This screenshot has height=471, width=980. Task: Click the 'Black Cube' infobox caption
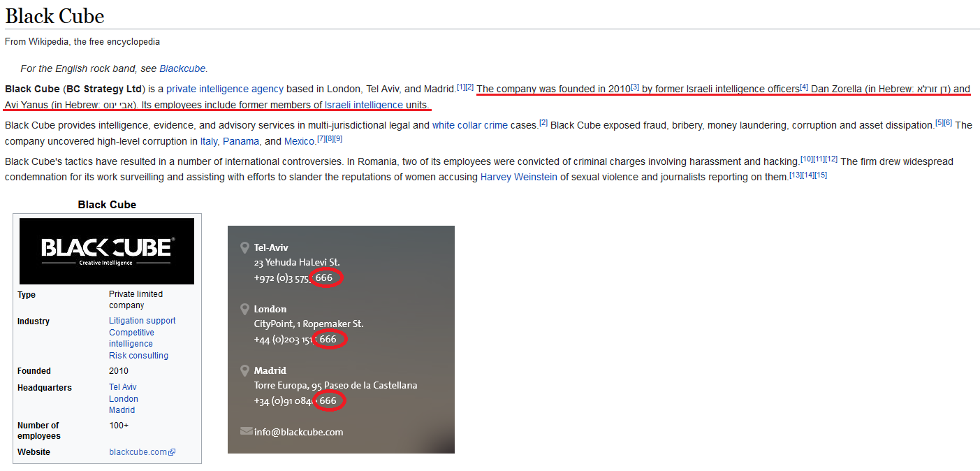coord(107,205)
